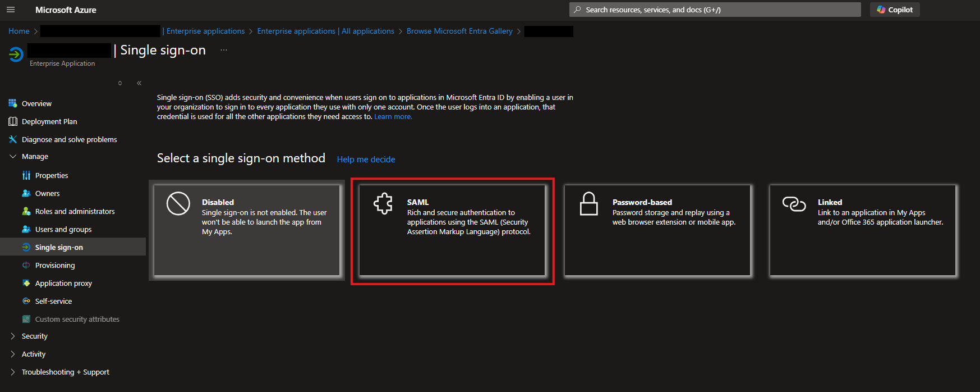Click the Diagnose and solve problems wrench icon
Image resolution: width=980 pixels, height=392 pixels.
pyautogui.click(x=13, y=139)
